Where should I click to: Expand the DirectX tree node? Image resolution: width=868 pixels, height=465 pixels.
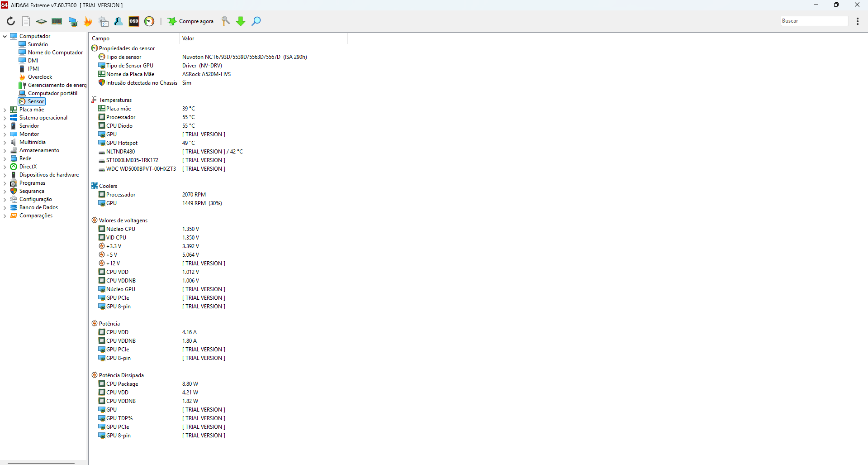pos(5,167)
